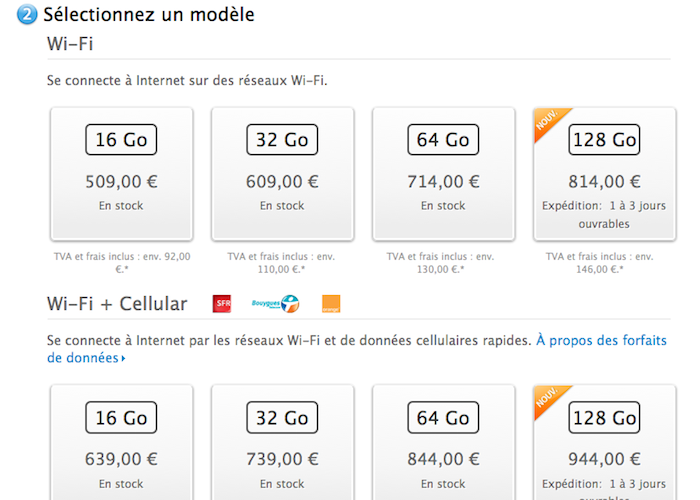This screenshot has height=500, width=700.
Task: Click the SFR carrier logo
Action: 223,304
